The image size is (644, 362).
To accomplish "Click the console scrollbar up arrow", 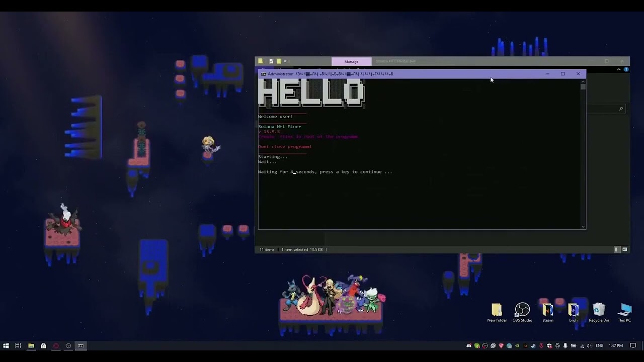I will (x=583, y=81).
